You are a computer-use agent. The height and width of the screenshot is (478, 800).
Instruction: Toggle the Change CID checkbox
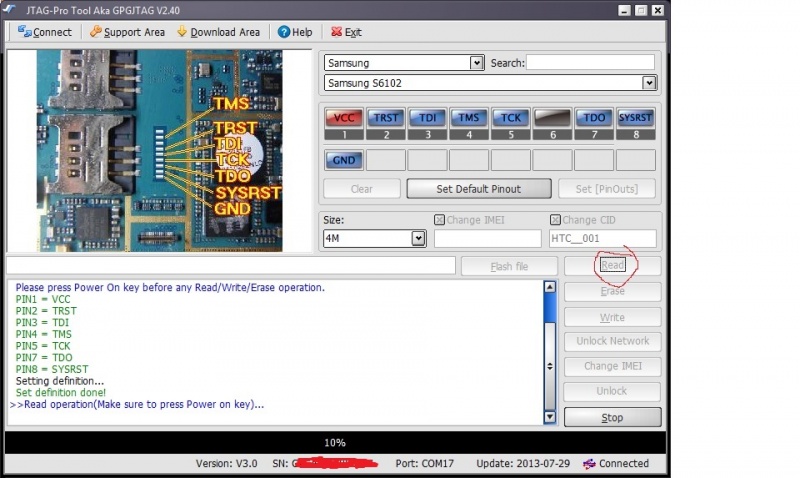click(x=555, y=220)
